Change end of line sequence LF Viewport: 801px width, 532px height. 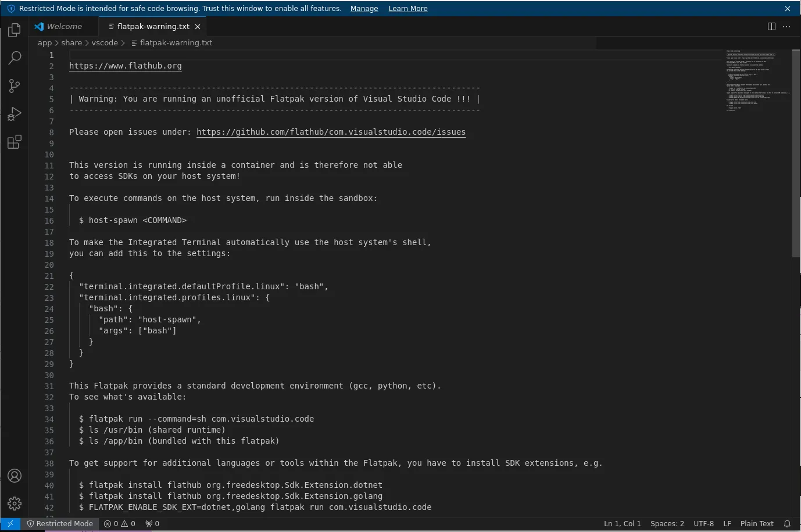(x=727, y=523)
